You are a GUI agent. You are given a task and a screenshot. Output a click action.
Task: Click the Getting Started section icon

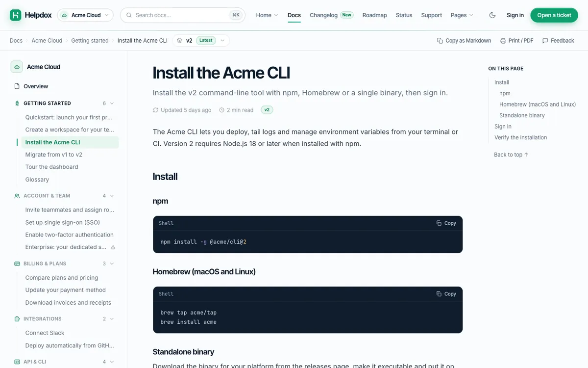click(17, 104)
